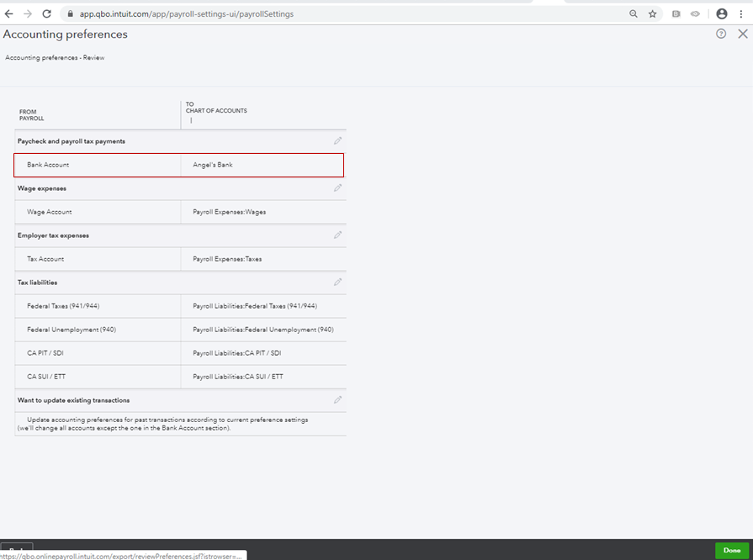Click the browser zoom magnifier icon

coord(634,14)
